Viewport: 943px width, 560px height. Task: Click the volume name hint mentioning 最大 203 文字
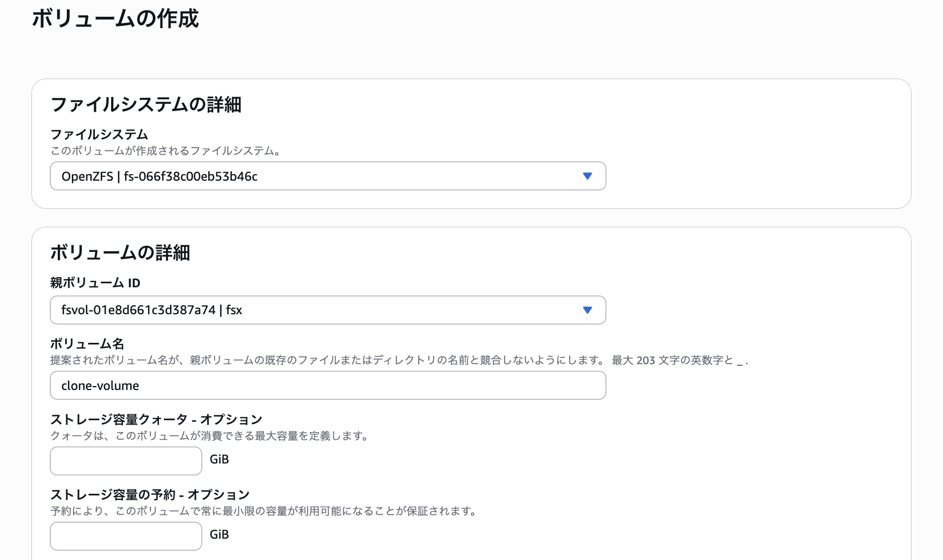click(x=399, y=360)
